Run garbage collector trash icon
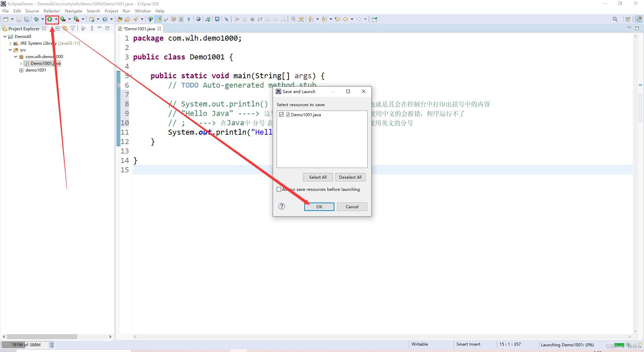 click(52, 345)
